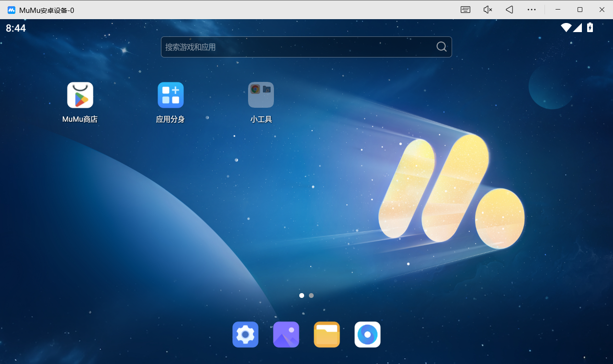Click the Wi-Fi status icon
The width and height of the screenshot is (613, 364).
coord(567,28)
